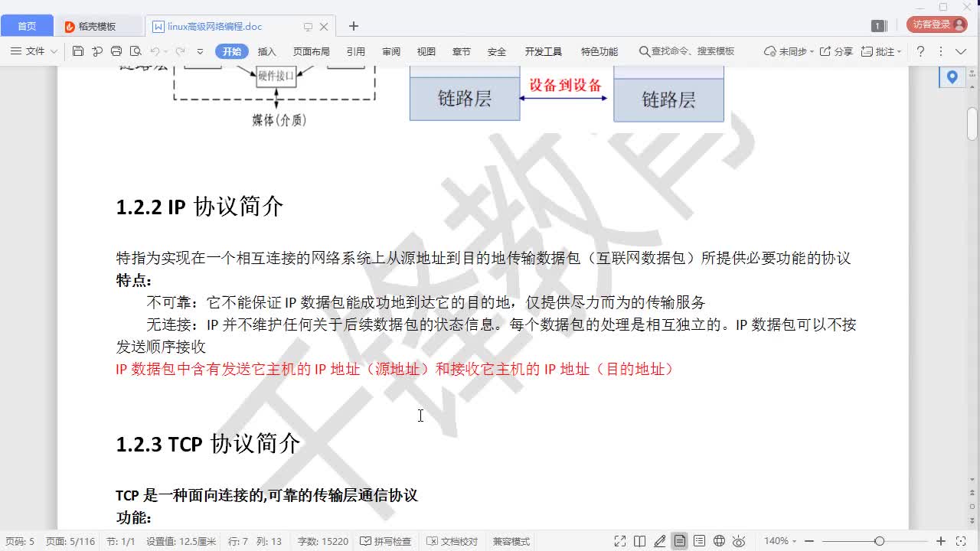The image size is (980, 551).
Task: Click the fit page icon in status bar
Action: point(961,541)
